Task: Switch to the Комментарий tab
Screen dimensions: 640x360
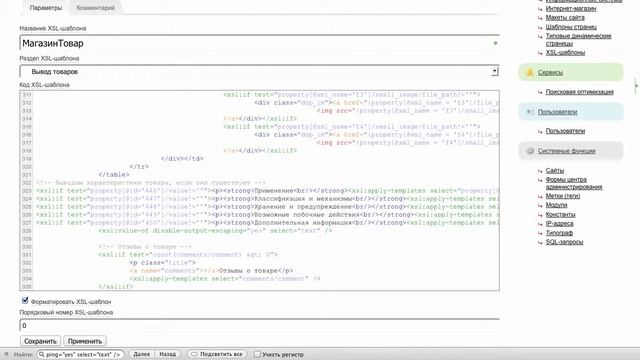Action: coord(96,8)
